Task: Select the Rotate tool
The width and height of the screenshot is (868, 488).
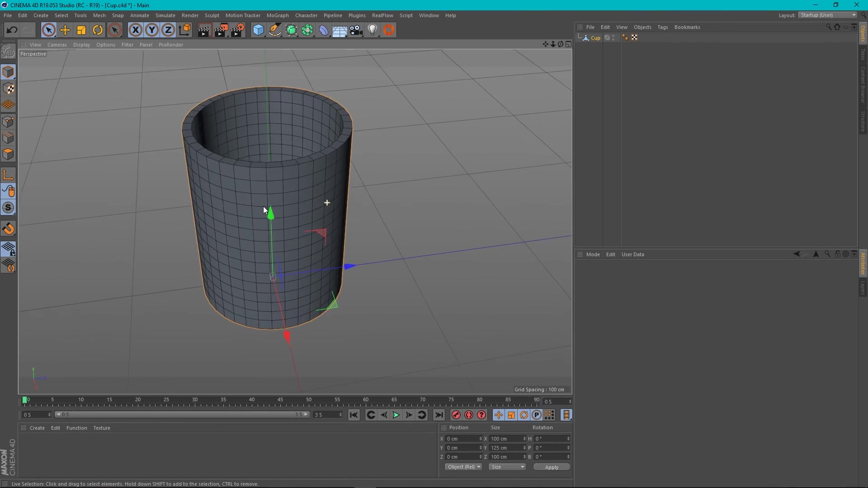Action: pyautogui.click(x=98, y=30)
